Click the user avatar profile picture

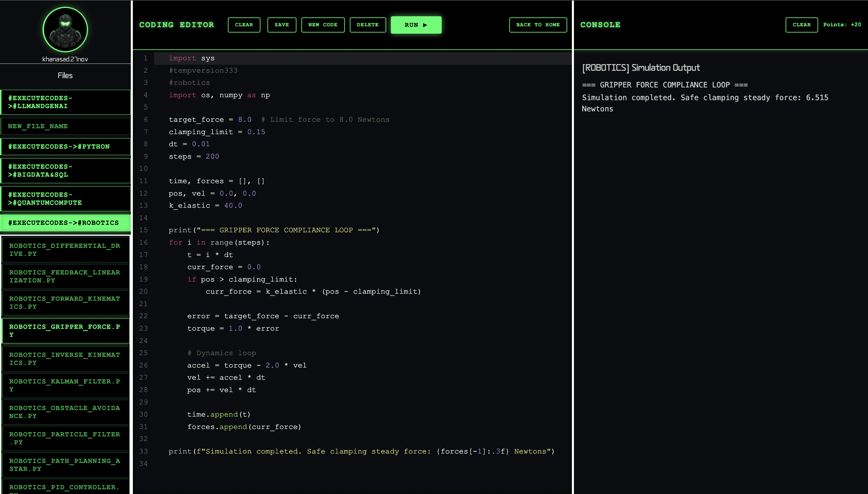tap(65, 30)
